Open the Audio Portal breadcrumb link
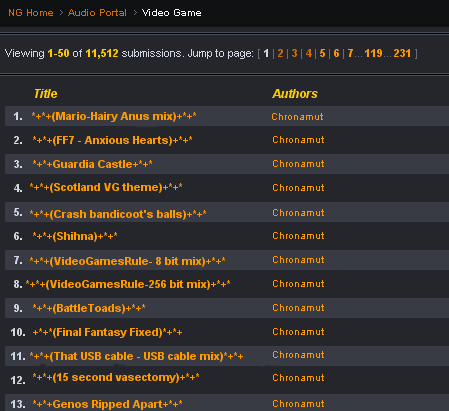 tap(97, 13)
